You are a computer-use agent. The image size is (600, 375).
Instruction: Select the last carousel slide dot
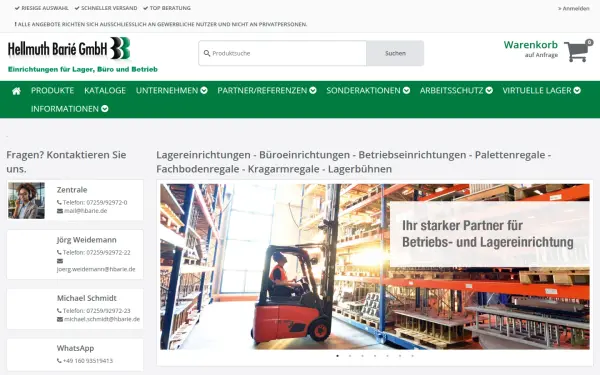point(412,356)
